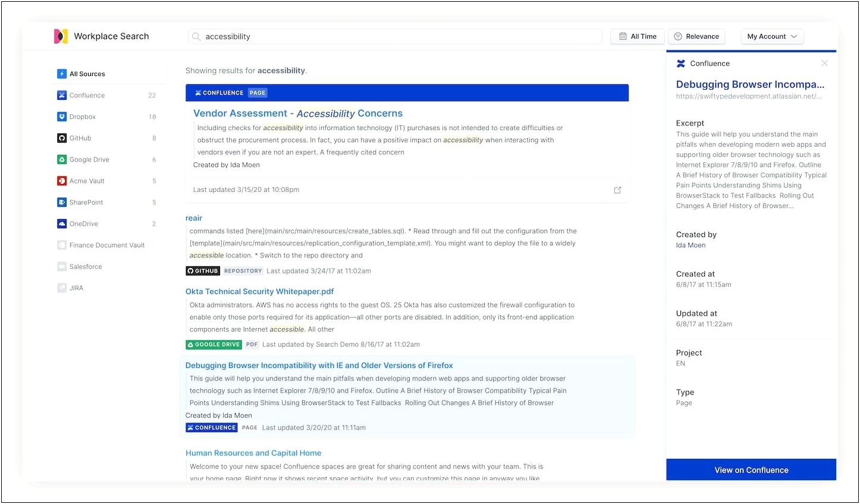Open Okta Technical Security Whitepaper.pdf

tap(259, 291)
